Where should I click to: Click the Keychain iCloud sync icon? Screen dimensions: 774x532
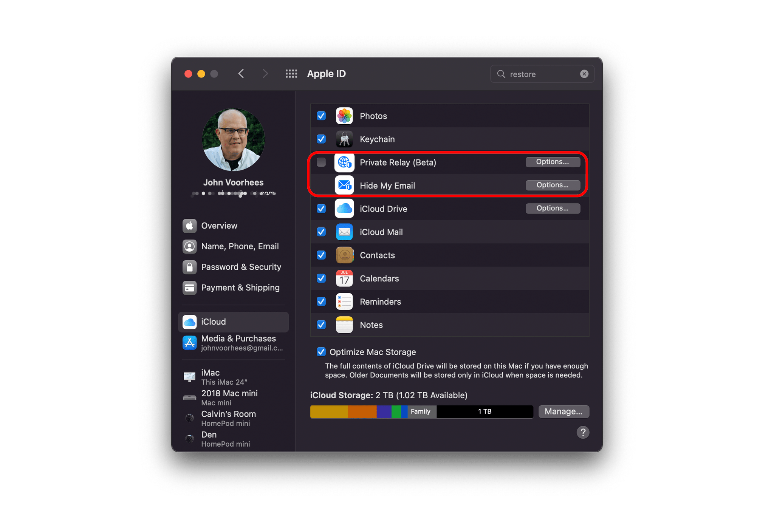tap(343, 140)
